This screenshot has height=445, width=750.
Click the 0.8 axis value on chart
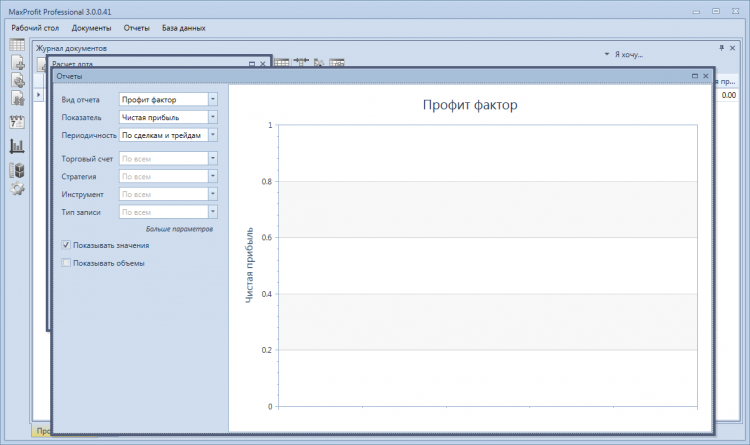[266, 181]
